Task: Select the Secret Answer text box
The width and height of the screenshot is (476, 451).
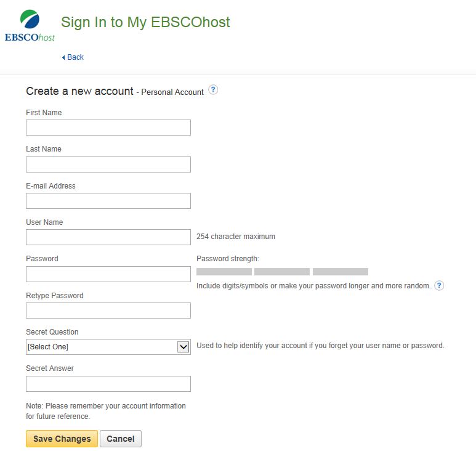Action: point(108,384)
